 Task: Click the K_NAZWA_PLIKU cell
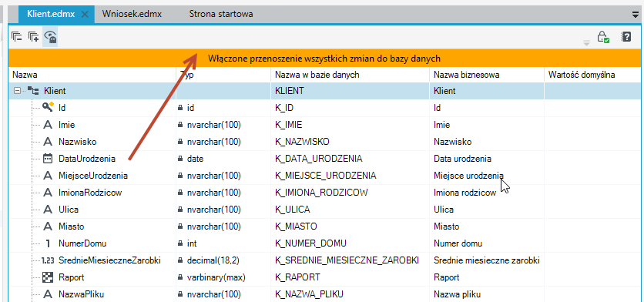click(x=351, y=294)
